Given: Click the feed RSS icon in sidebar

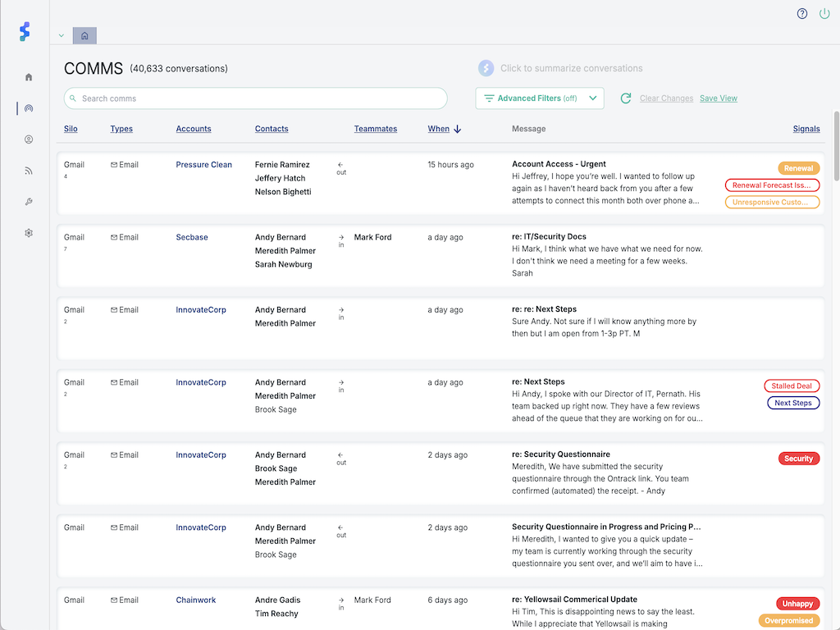Looking at the screenshot, I should point(29,171).
